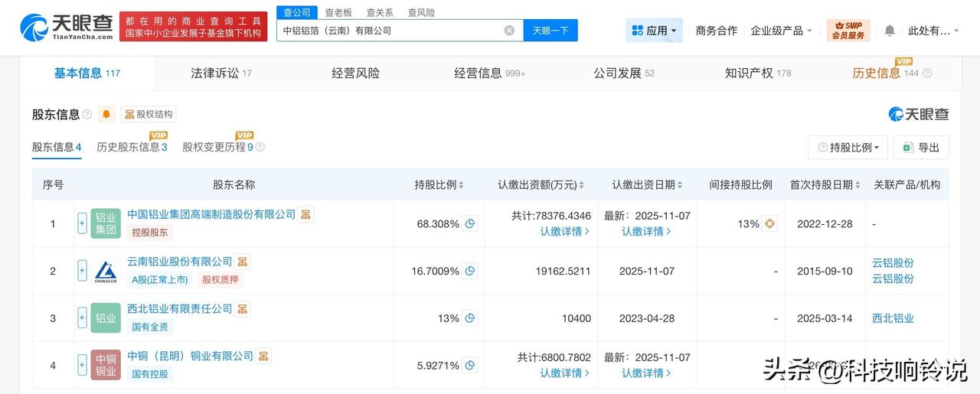This screenshot has height=394, width=980.
Task: Click the help icon next to 历史信息 tab
Action: pos(927,73)
